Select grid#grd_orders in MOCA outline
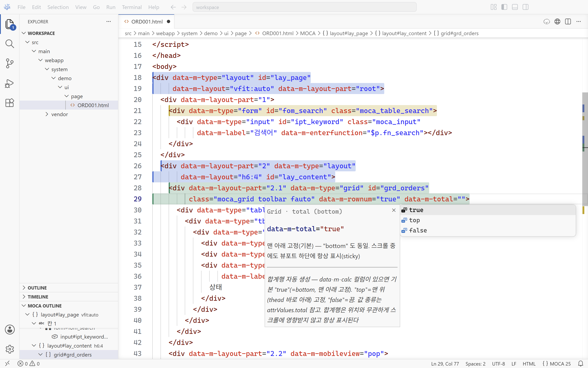The image size is (588, 368). click(x=69, y=355)
